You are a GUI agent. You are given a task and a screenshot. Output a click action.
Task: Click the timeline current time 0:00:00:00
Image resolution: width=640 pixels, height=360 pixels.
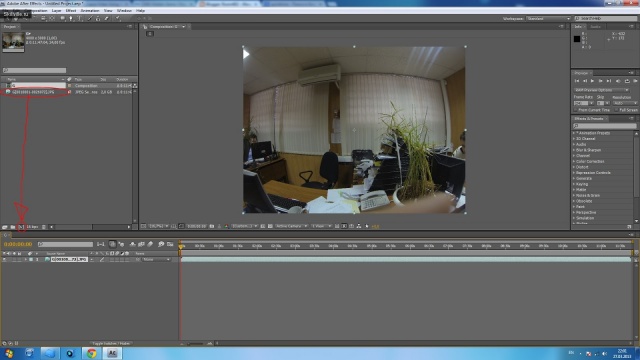tap(18, 244)
